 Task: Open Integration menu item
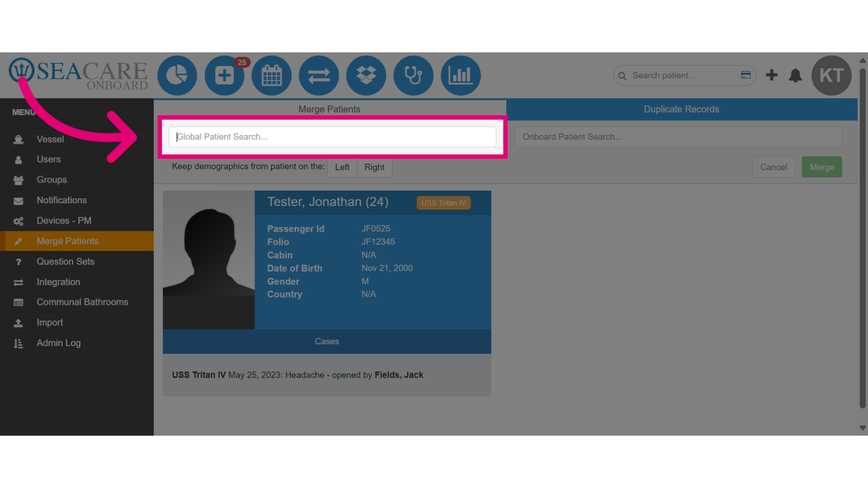(77, 282)
